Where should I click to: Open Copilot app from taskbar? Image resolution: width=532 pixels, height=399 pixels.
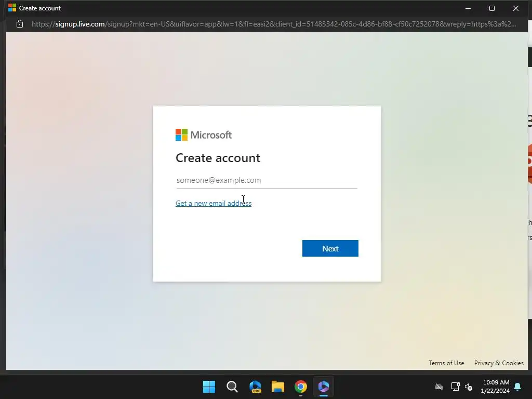tap(324, 387)
